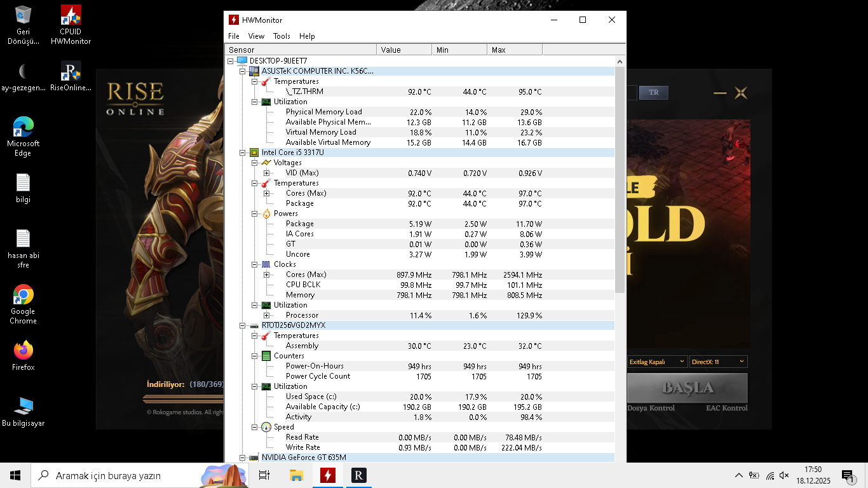Click the drive icon beside RTOTJ256VGD2MYX
The width and height of the screenshot is (868, 488).
pyautogui.click(x=254, y=325)
